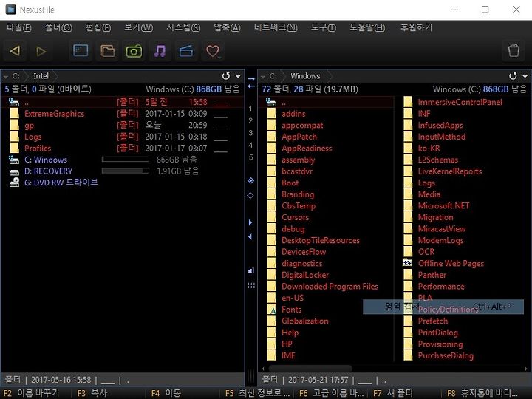Open the 파일(F) menu
Image resolution: width=532 pixels, height=399 pixels.
pos(18,27)
